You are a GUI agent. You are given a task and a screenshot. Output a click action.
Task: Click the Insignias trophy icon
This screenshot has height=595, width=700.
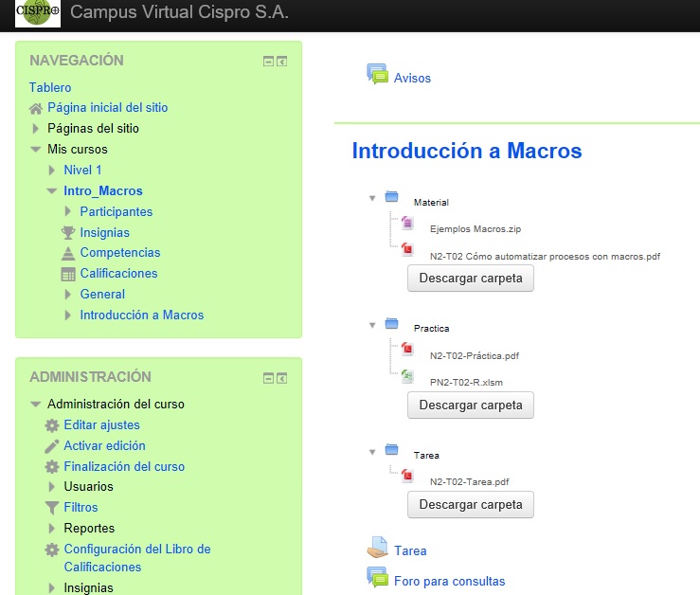[67, 232]
